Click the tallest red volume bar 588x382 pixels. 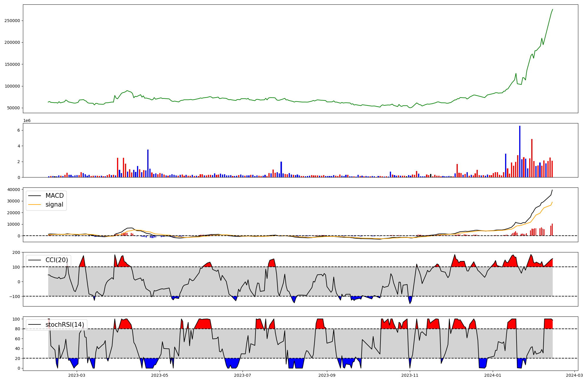click(x=532, y=158)
